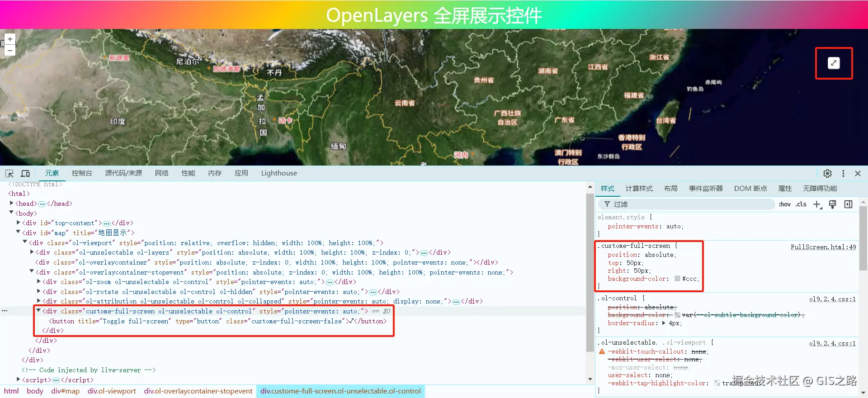The image size is (868, 398).
Task: Collapse the custome-full-screen div node
Action: (x=38, y=311)
